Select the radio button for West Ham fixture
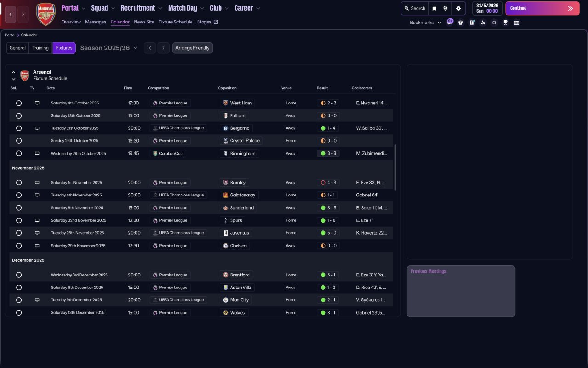588x368 pixels. pos(19,103)
